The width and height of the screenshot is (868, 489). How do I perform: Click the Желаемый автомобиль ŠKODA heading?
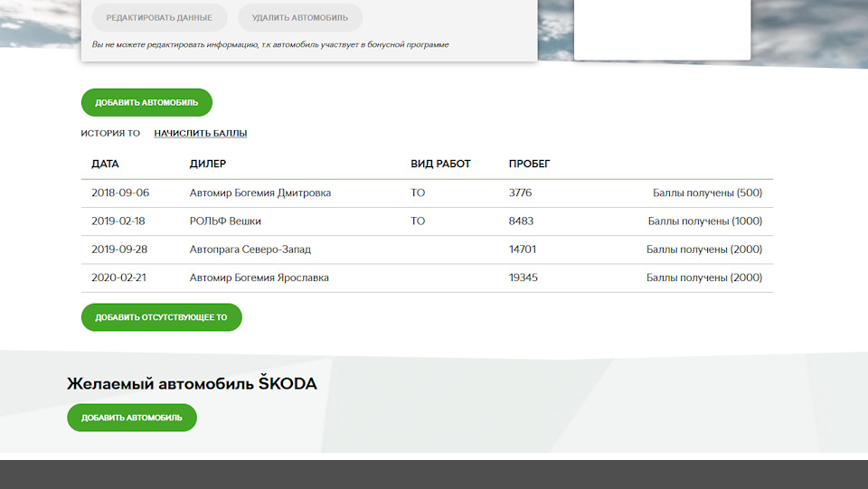click(192, 383)
